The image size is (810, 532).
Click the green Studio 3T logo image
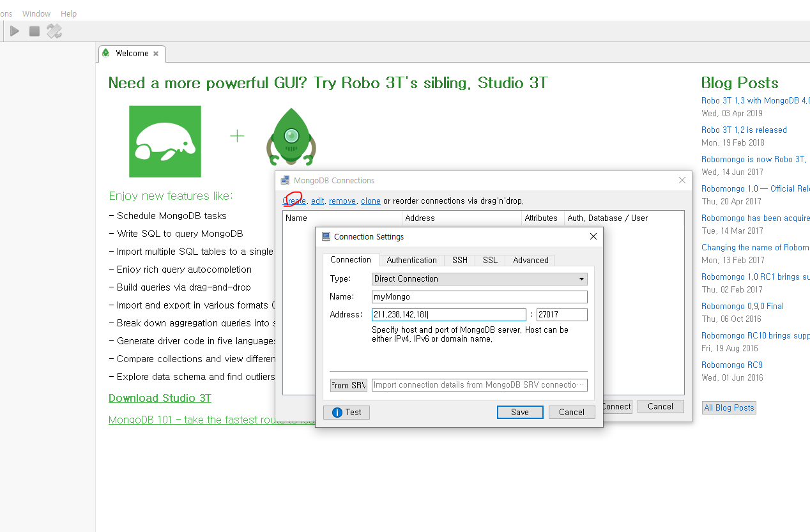click(x=165, y=141)
